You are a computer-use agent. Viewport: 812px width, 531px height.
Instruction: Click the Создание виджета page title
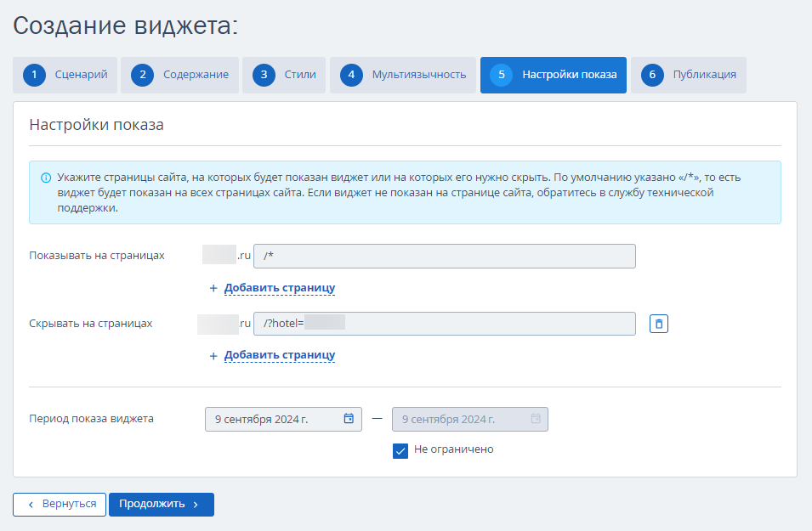[125, 25]
